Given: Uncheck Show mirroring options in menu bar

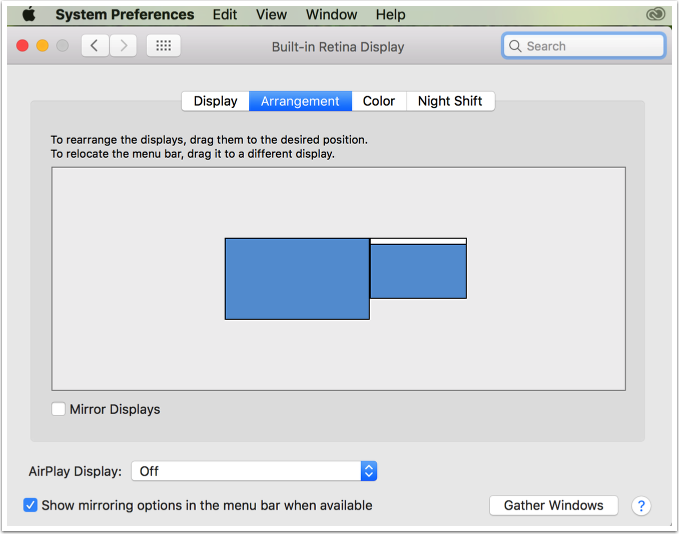Looking at the screenshot, I should coord(30,505).
